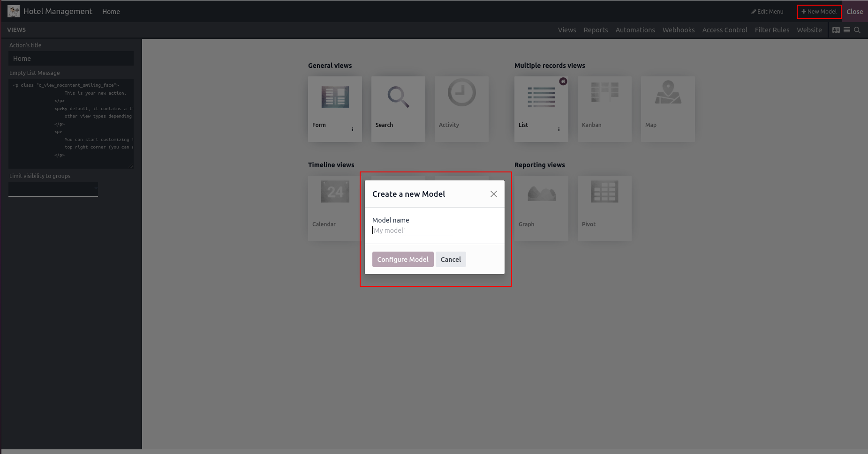
Task: Select the Pivot view icon
Action: [x=604, y=192]
